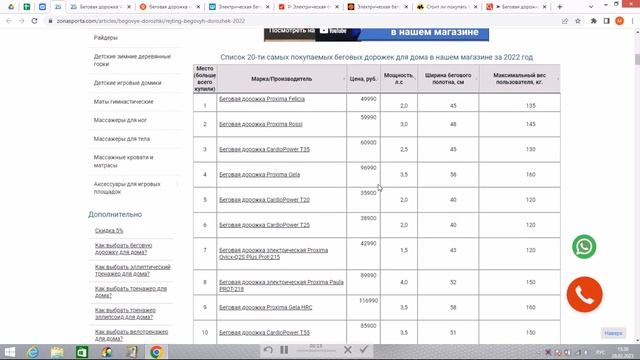Bookmark this page with the star icon
Screen dimensions: 640x360
(x=578, y=21)
